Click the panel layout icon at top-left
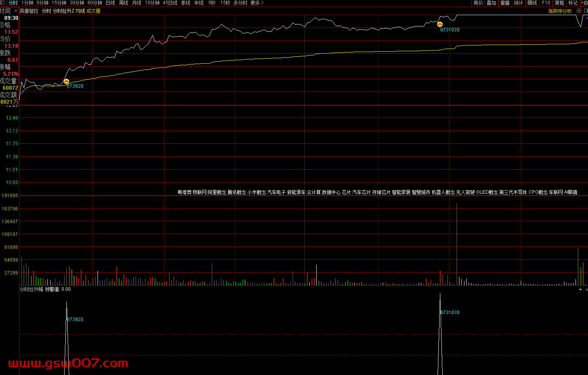The width and height of the screenshot is (588, 375). [3, 3]
